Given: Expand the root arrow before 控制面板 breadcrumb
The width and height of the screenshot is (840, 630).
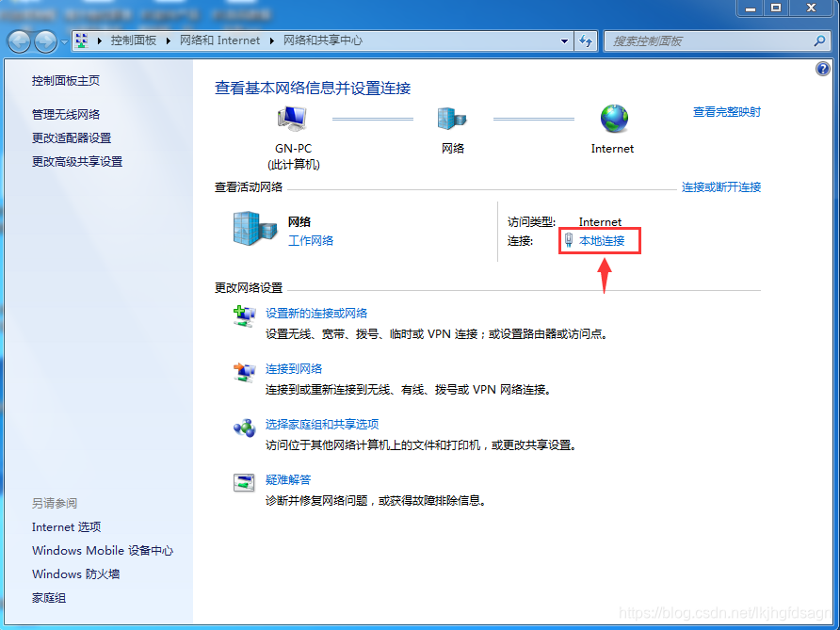Looking at the screenshot, I should [x=99, y=40].
